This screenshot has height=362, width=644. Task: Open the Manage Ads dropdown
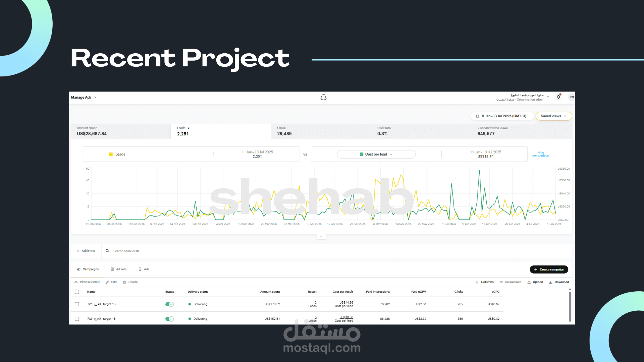[84, 97]
